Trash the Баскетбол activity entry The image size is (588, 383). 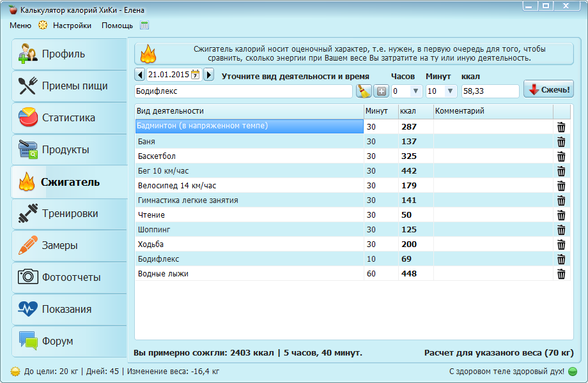coord(561,156)
